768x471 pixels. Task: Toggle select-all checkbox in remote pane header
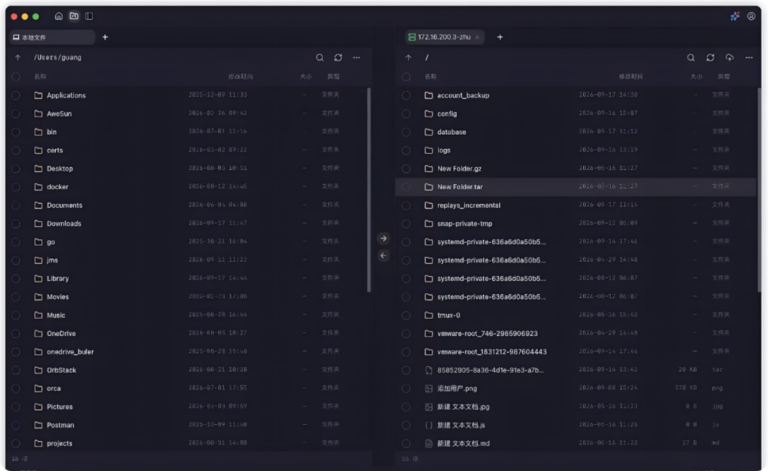coord(406,77)
